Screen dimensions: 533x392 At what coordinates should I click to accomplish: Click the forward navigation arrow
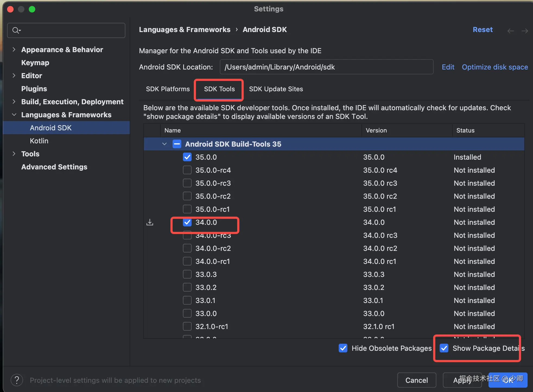[x=525, y=31]
